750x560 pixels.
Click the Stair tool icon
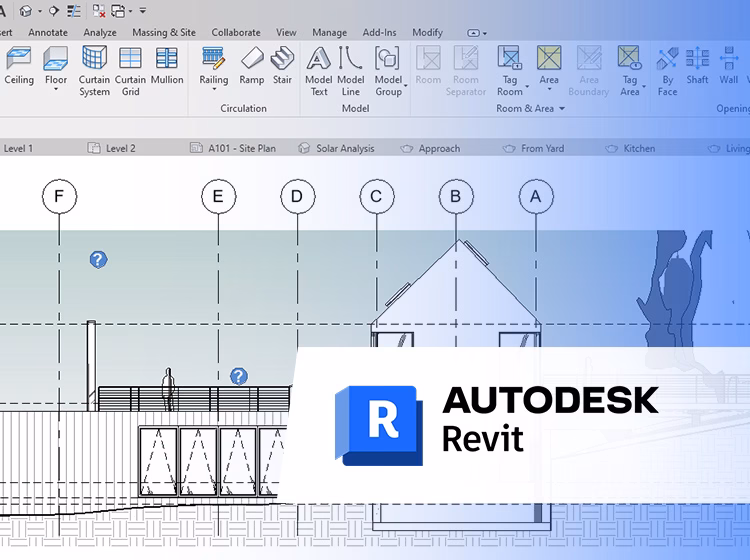(282, 58)
